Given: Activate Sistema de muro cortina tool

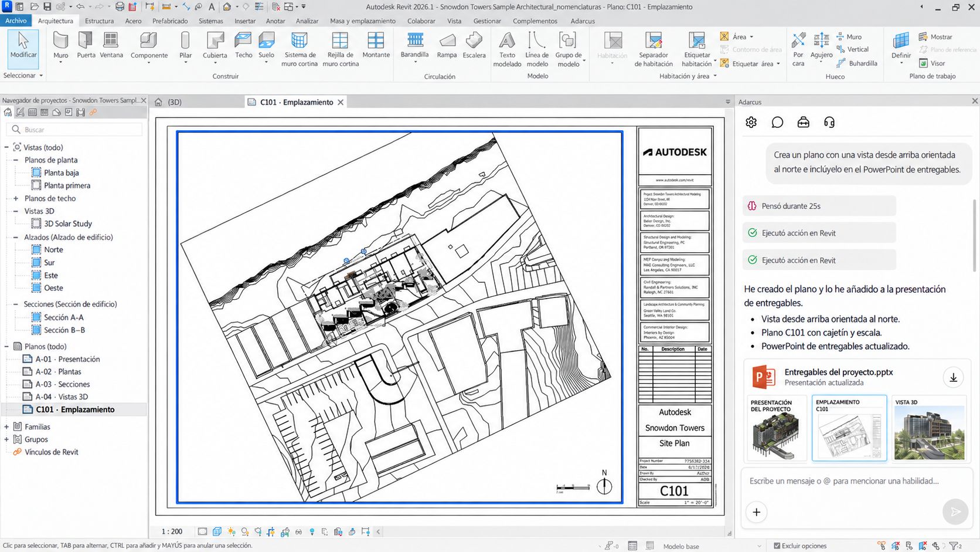Looking at the screenshot, I should tap(300, 49).
